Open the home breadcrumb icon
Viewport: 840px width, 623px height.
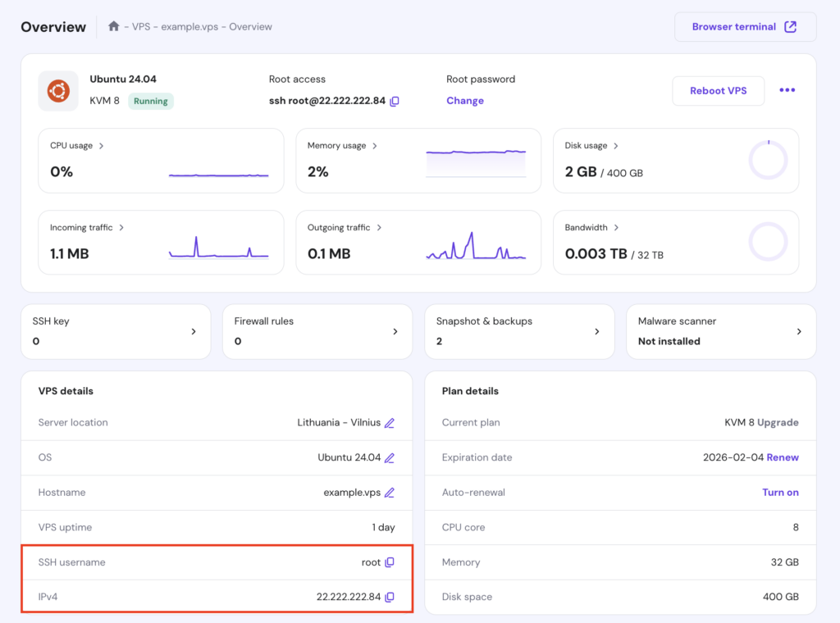point(113,26)
